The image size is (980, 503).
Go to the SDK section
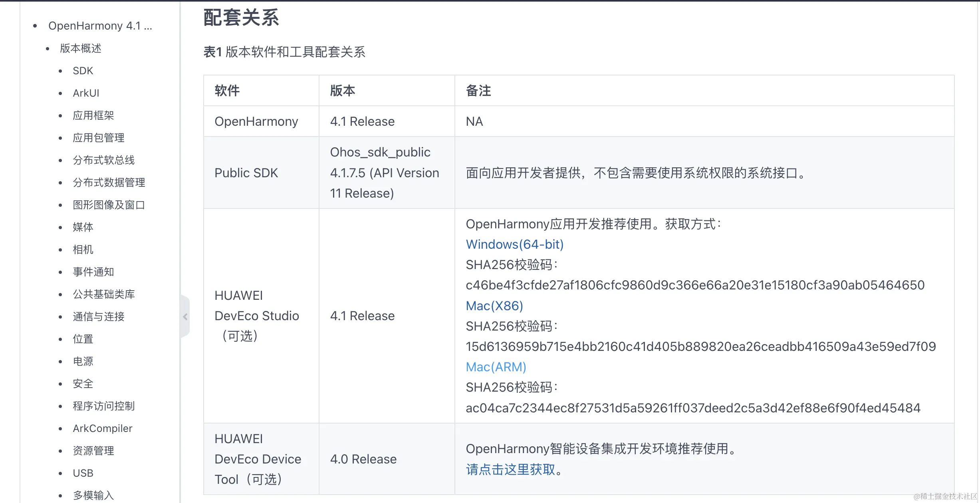click(83, 71)
